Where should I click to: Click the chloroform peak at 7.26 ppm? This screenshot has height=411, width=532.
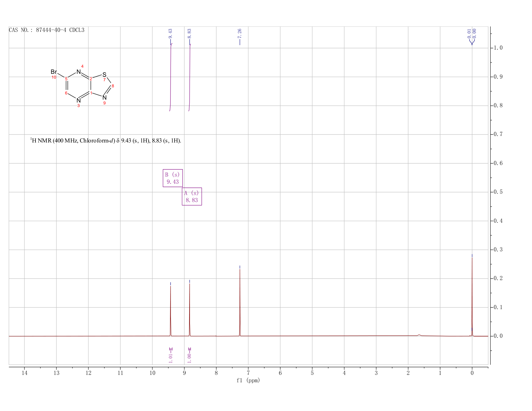pyautogui.click(x=240, y=302)
